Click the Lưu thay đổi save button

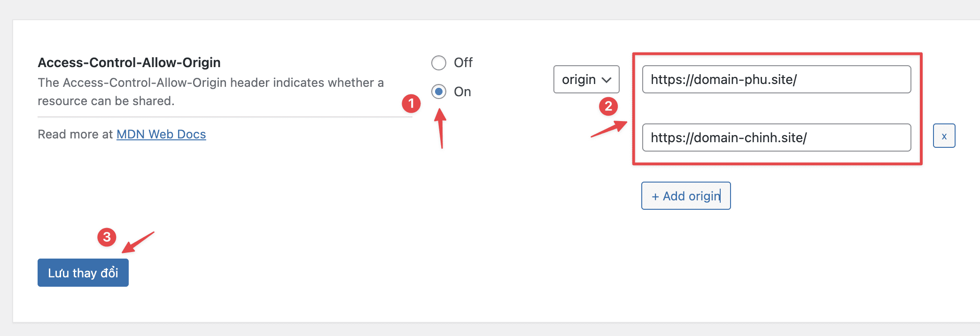[83, 272]
